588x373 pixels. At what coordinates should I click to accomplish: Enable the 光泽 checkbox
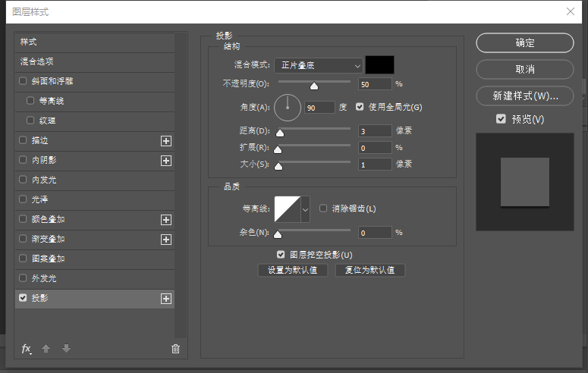(23, 199)
